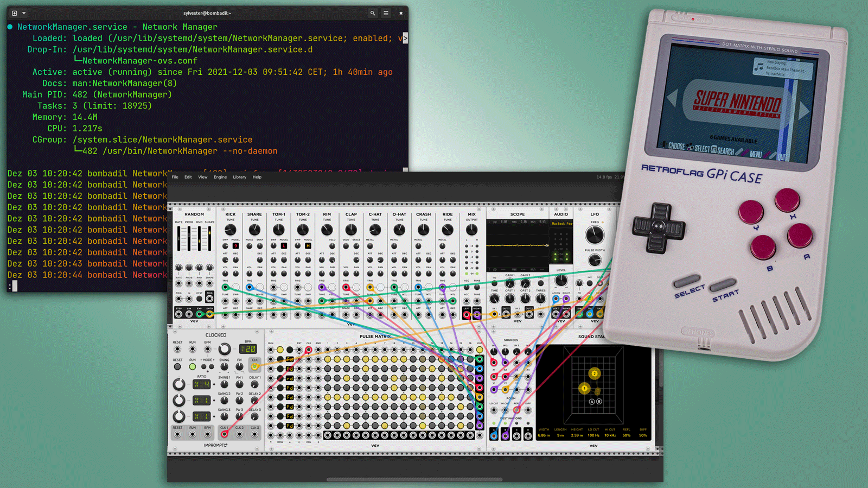This screenshot has height=488, width=868.
Task: Toggle the green RUN button on Clocked
Action: (192, 367)
